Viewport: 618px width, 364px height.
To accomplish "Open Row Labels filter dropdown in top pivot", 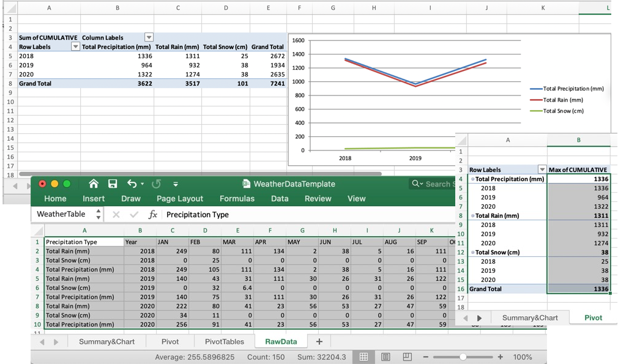I will point(75,46).
